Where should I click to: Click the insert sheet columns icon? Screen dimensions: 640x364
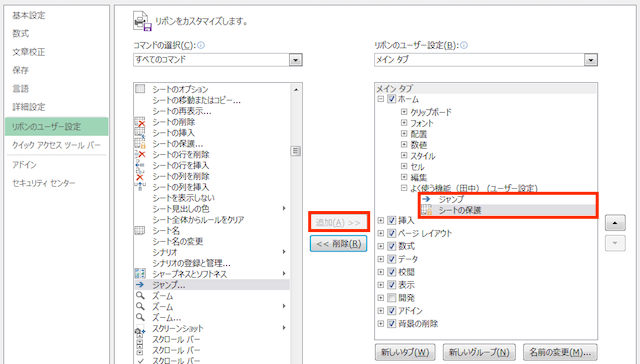(140, 187)
